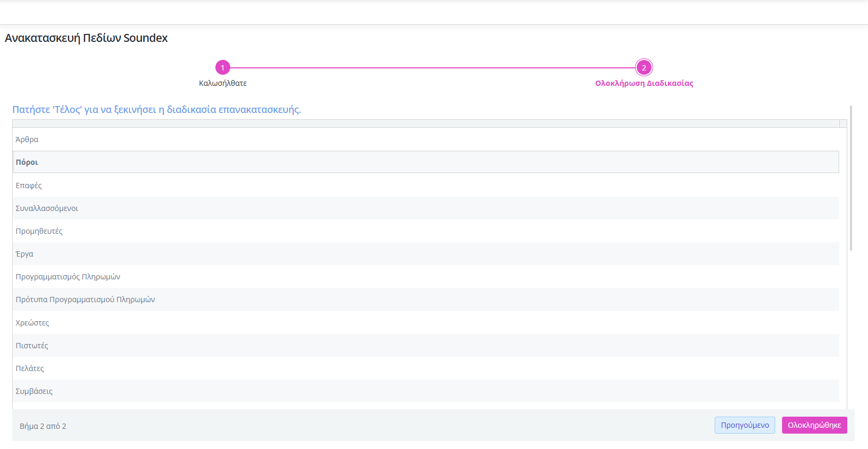Select the Επαφές row
Viewport: 868px width, 449px height.
(426, 186)
